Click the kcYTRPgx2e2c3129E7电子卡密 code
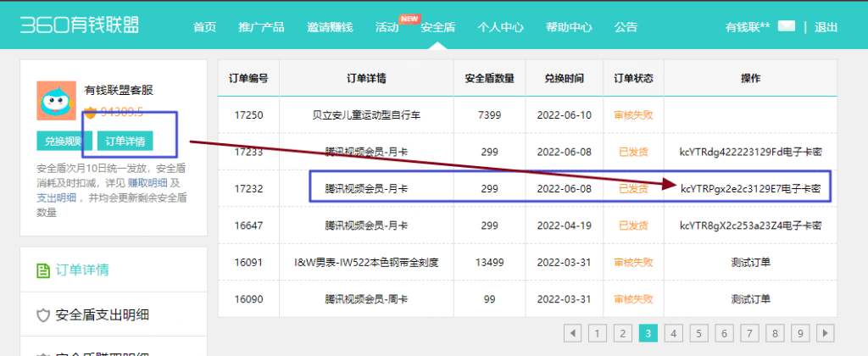Screen dimensions: 868x356 click(x=751, y=189)
